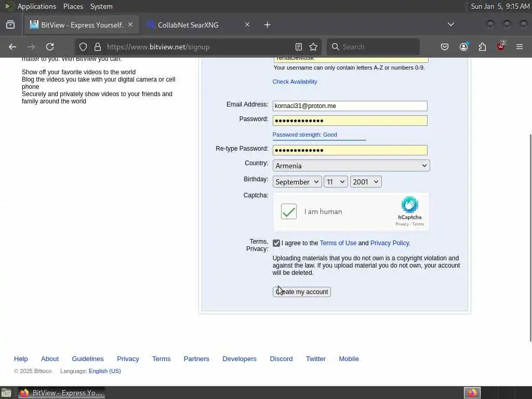Open the Places menu
The image size is (532, 399).
(73, 6)
